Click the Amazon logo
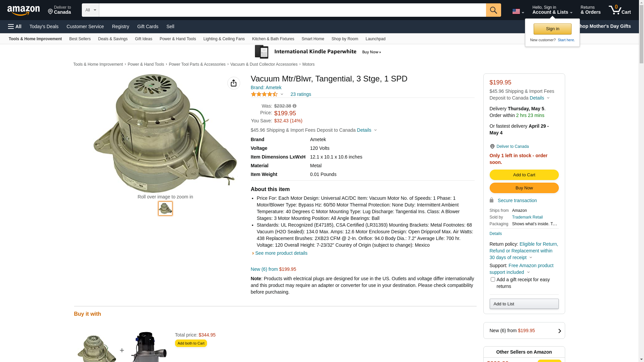 tap(23, 11)
